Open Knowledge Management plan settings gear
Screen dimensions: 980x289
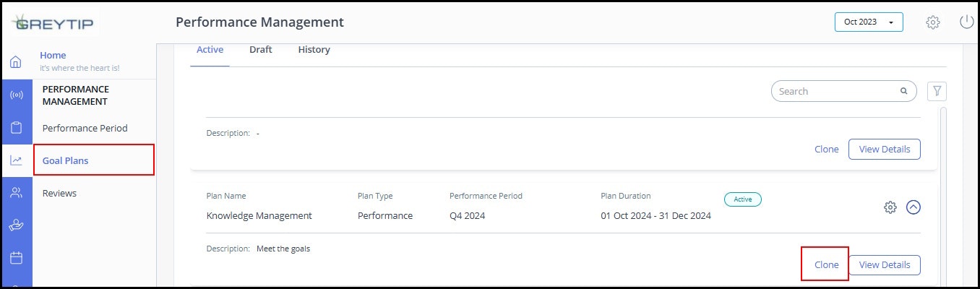(x=890, y=207)
